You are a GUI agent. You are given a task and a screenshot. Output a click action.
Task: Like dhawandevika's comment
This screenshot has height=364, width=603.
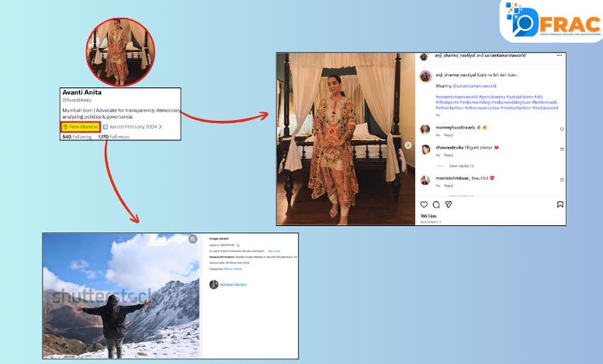click(562, 149)
